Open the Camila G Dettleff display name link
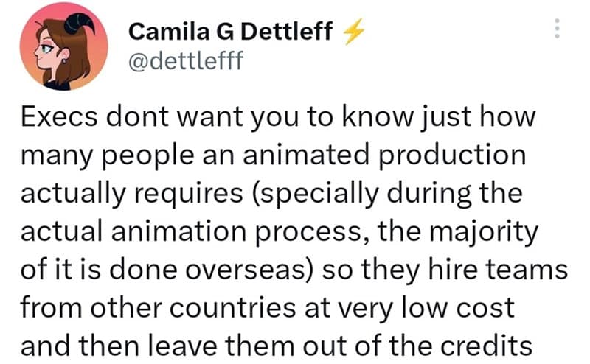The height and width of the screenshot is (364, 590). tap(231, 31)
